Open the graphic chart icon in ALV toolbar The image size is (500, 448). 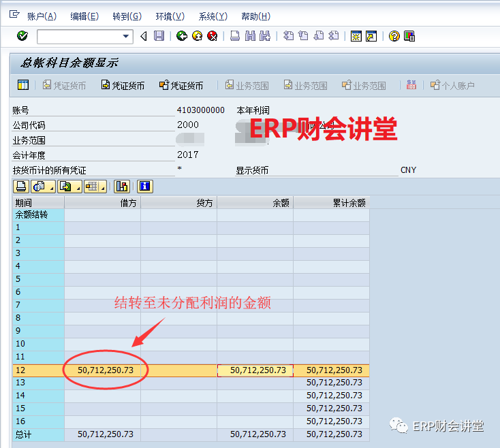coord(122,187)
